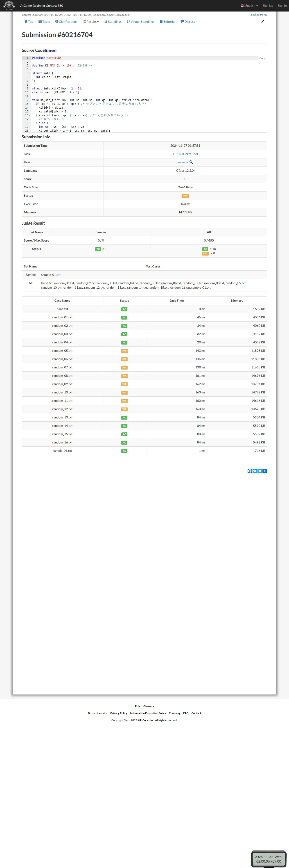Share submission via Telegram icon

(260, 471)
